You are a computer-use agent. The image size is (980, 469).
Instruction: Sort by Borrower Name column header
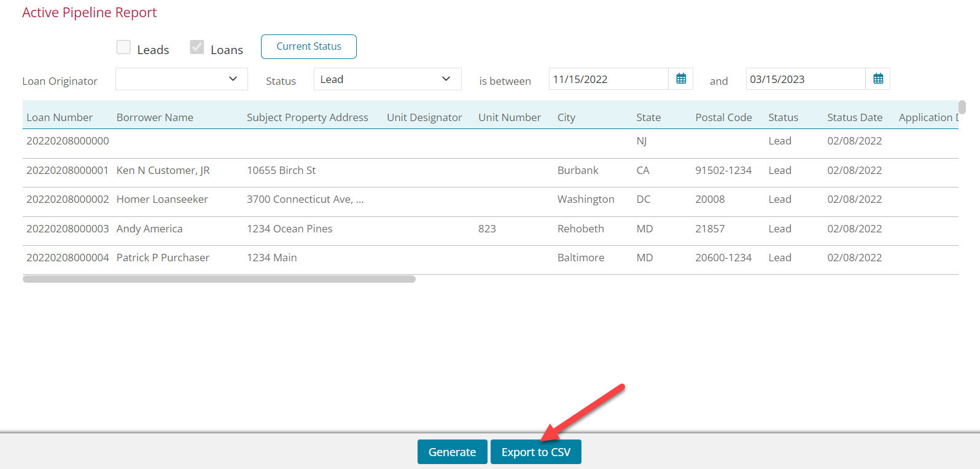coord(155,117)
